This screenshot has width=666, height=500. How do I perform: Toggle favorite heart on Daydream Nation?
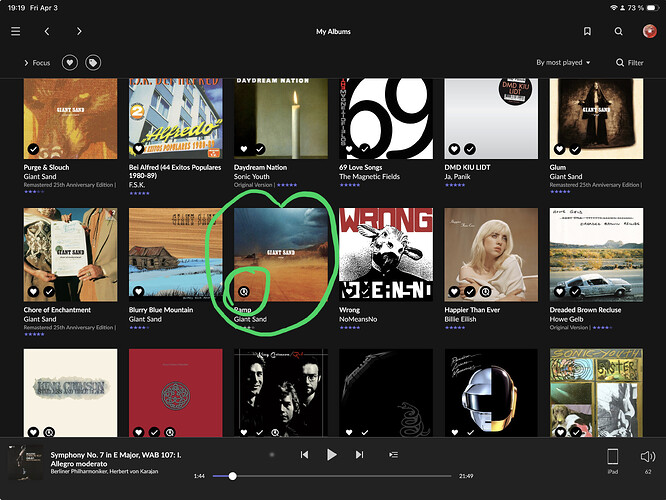point(244,149)
